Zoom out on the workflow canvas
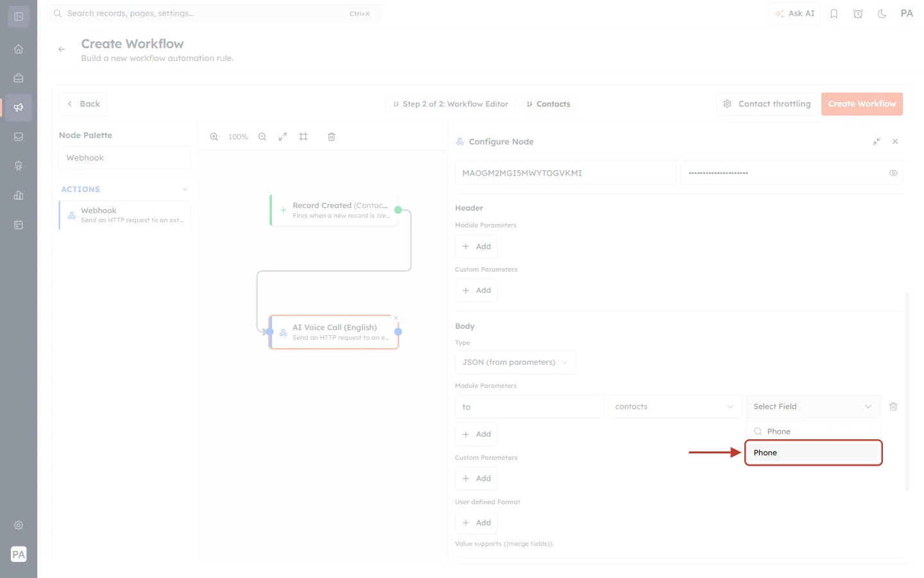The image size is (924, 578). 262,137
